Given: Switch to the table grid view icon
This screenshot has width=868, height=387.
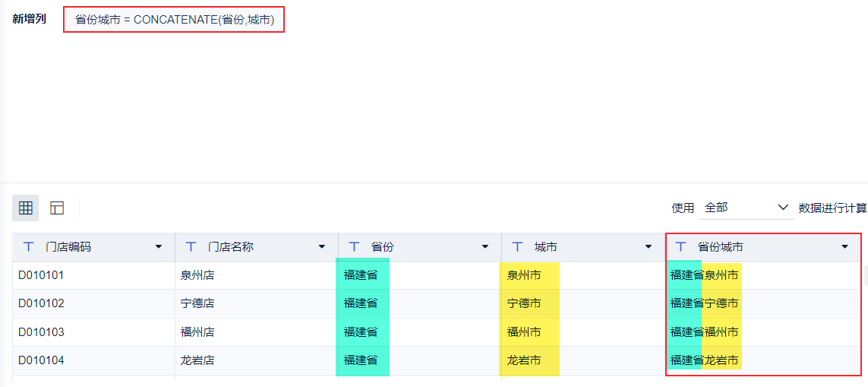Looking at the screenshot, I should pos(26,208).
